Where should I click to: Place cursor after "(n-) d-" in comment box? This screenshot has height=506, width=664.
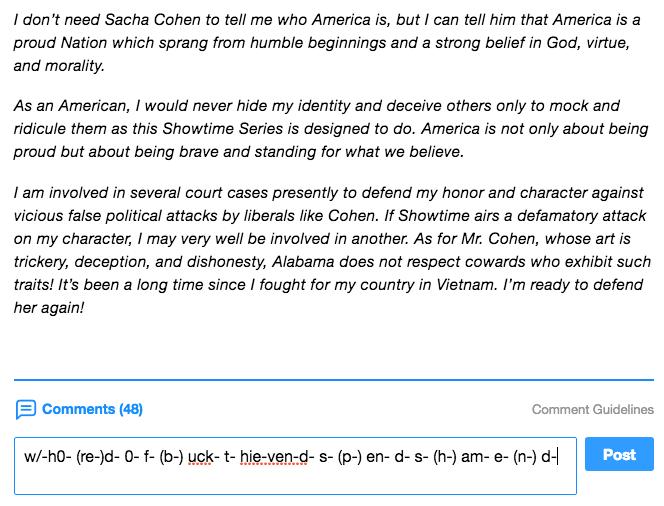click(558, 457)
